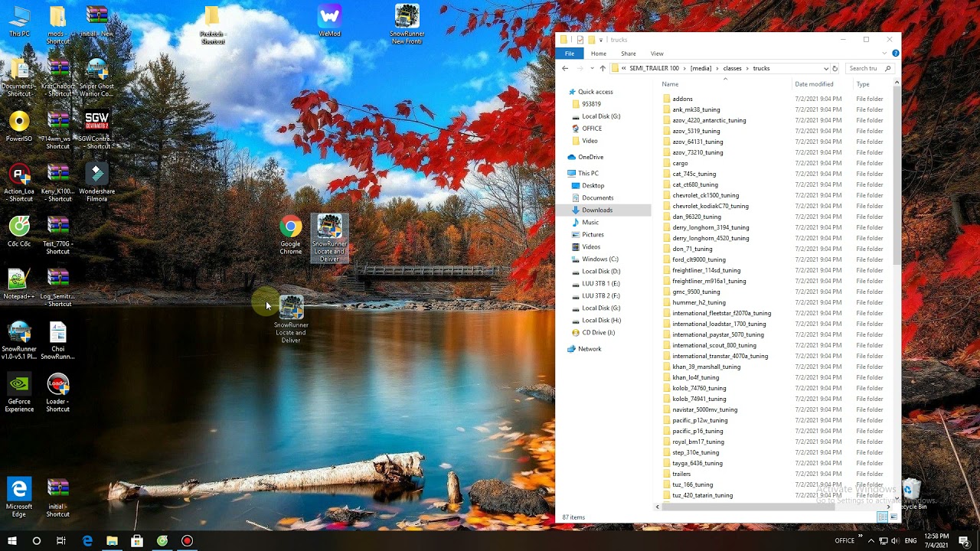Refresh the trucks folder view
This screenshot has width=980, height=551.
[835, 68]
